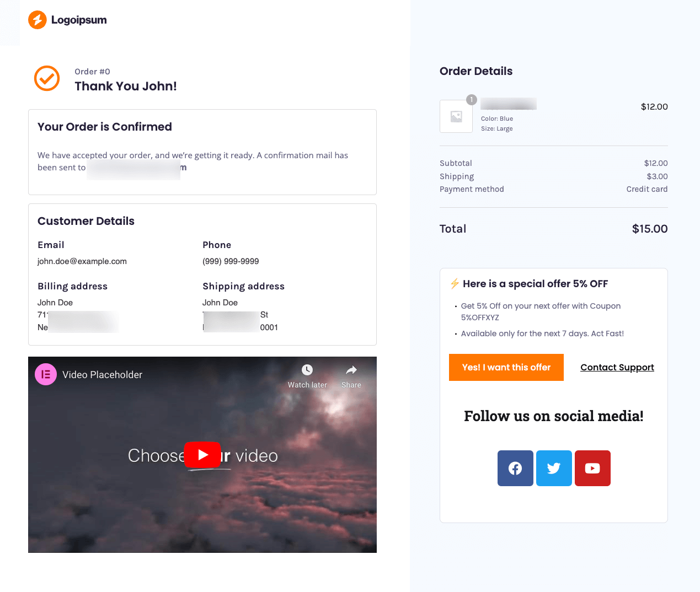Click the 5%OFFXYZ coupon code text
The width and height of the screenshot is (700, 592).
(x=480, y=317)
